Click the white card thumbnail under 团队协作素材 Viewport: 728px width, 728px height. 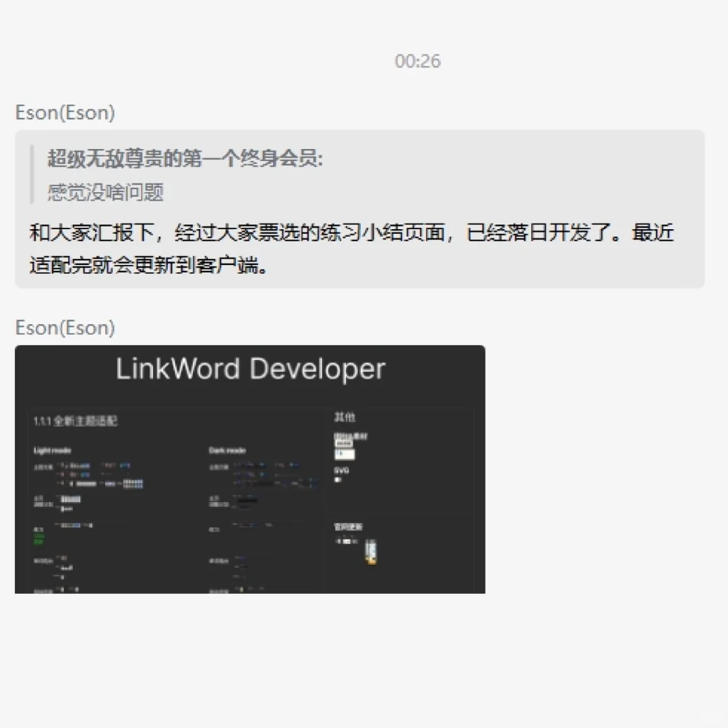pyautogui.click(x=344, y=454)
